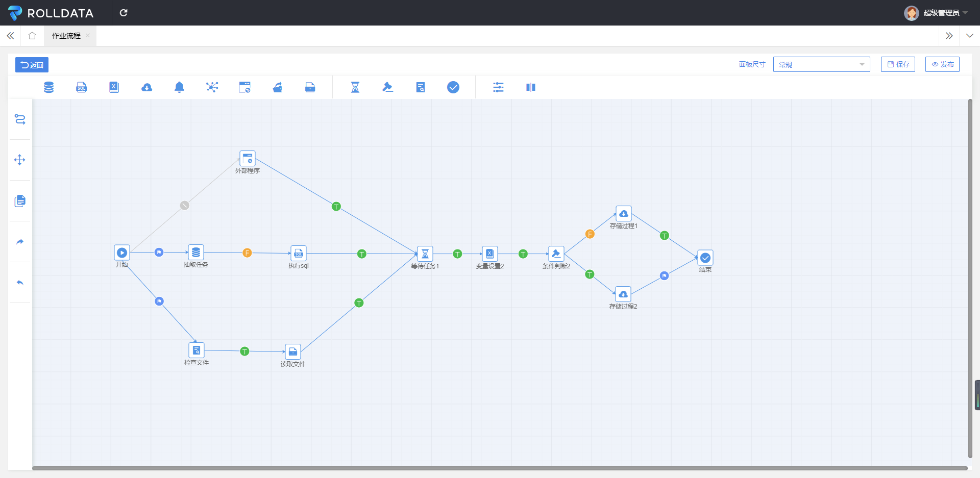This screenshot has width=980, height=478.
Task: Click the columns layout tool
Action: (x=531, y=87)
